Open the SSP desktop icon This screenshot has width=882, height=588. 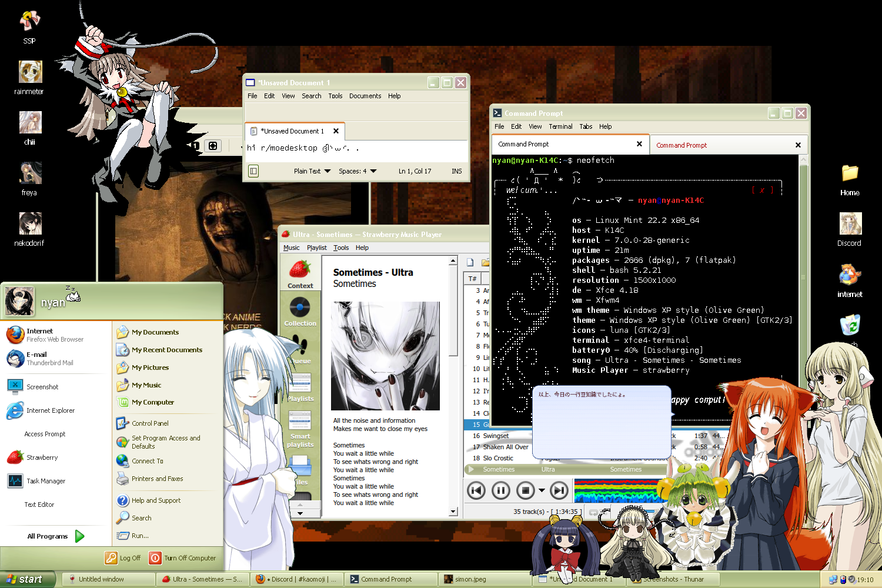tap(29, 26)
